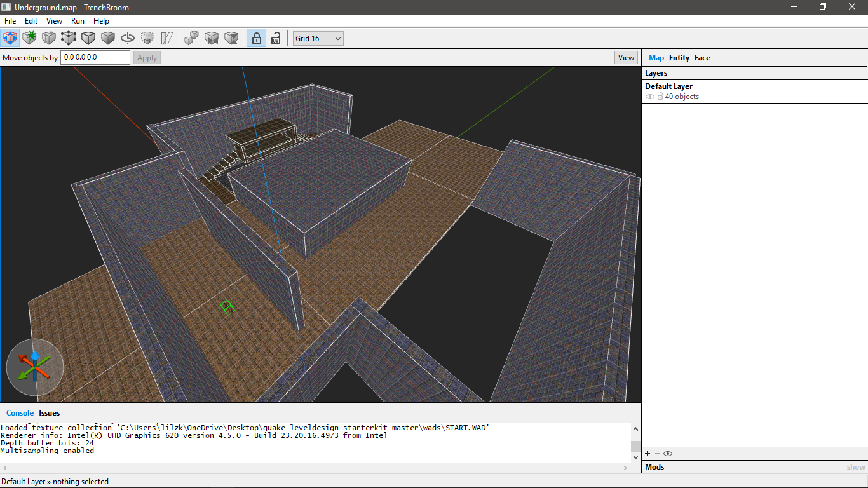The image size is (868, 488).
Task: Click the 40 objects label
Action: (x=682, y=97)
